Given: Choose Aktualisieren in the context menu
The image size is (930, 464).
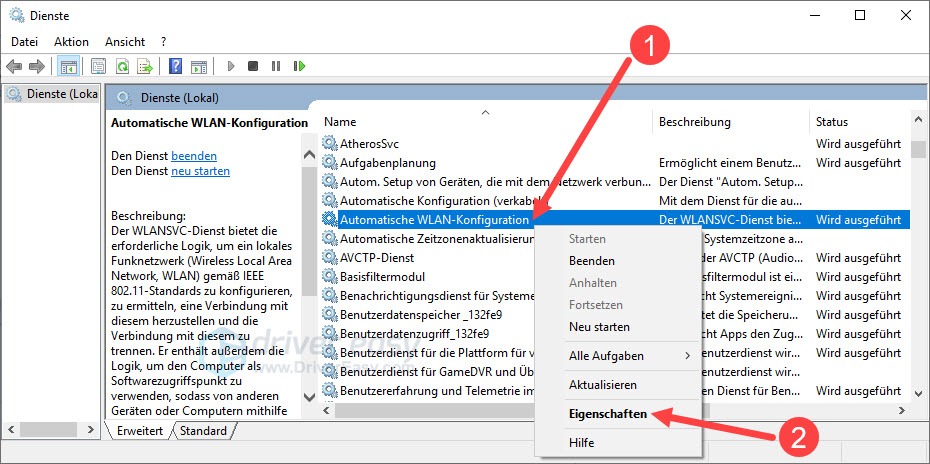Looking at the screenshot, I should 618,385.
